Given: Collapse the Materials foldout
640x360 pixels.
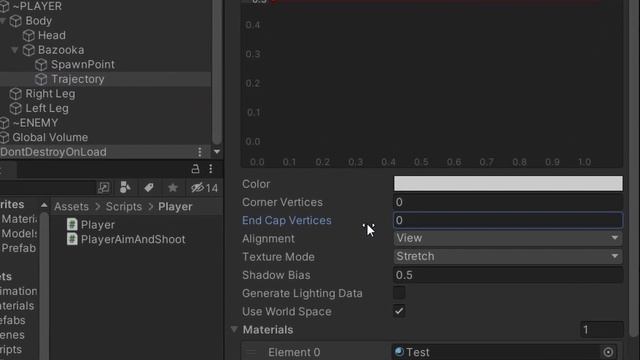Looking at the screenshot, I should (234, 329).
